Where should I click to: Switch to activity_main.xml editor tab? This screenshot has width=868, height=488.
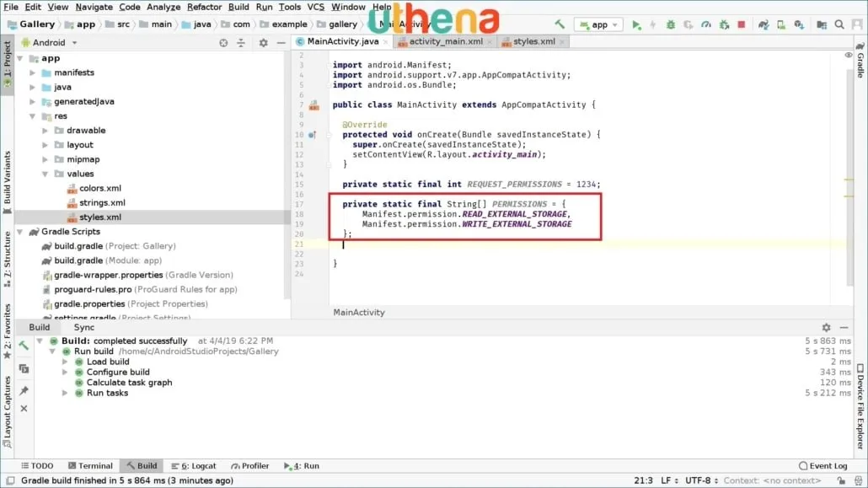click(445, 41)
